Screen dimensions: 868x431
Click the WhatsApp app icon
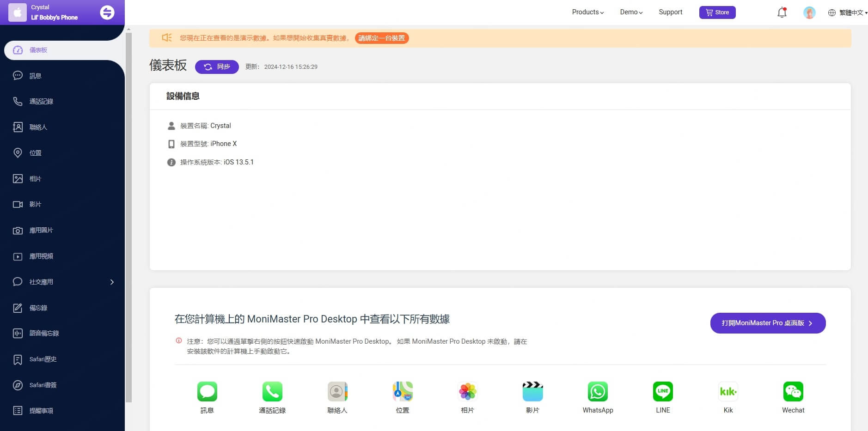click(598, 392)
